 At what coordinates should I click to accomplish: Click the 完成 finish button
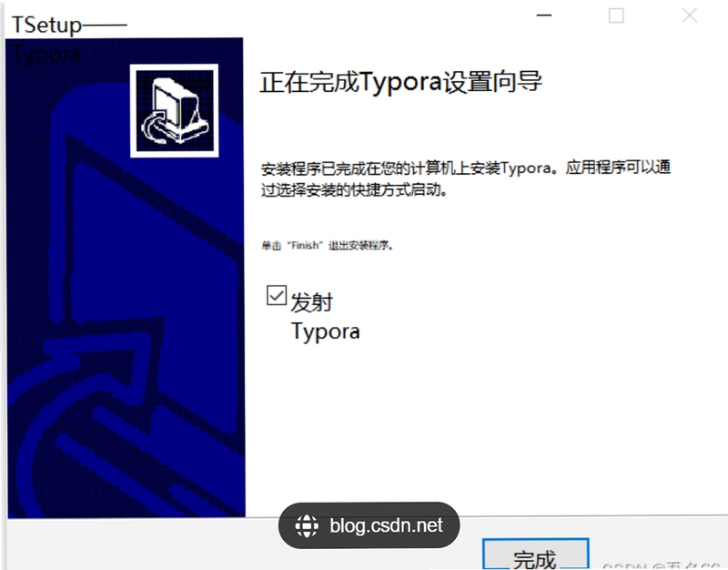pos(535,555)
